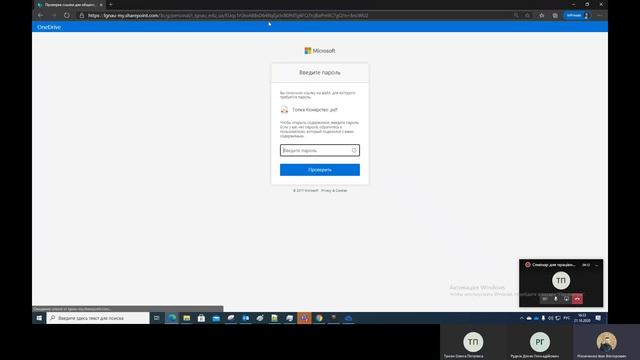Open the Action Center notifications icon
The width and height of the screenshot is (640, 360).
pos(598,318)
